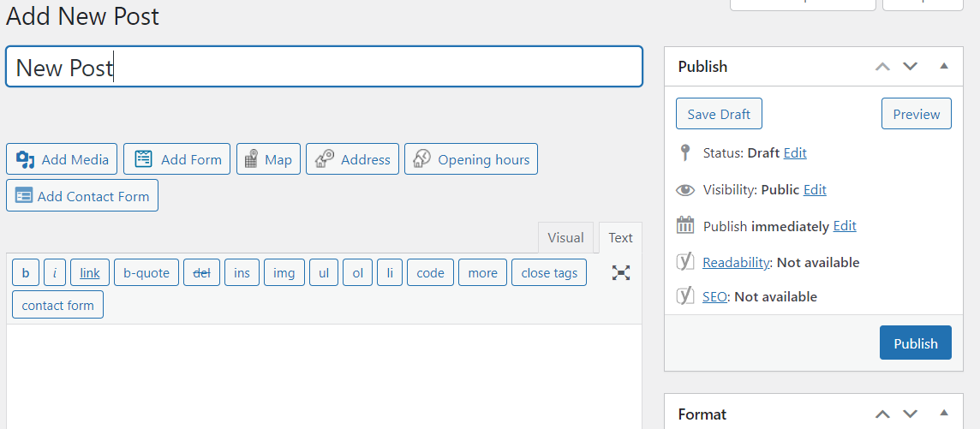This screenshot has width=980, height=429.
Task: Click the Opening hours button
Action: tap(470, 159)
